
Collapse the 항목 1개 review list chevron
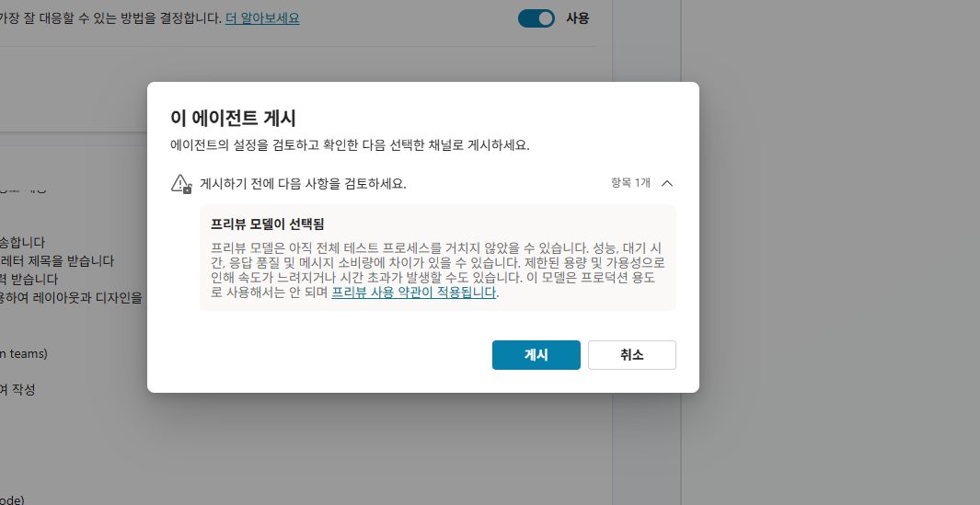point(667,183)
